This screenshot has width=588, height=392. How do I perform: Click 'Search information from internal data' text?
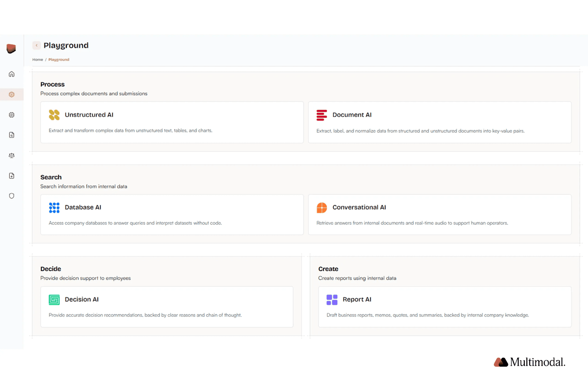[84, 186]
